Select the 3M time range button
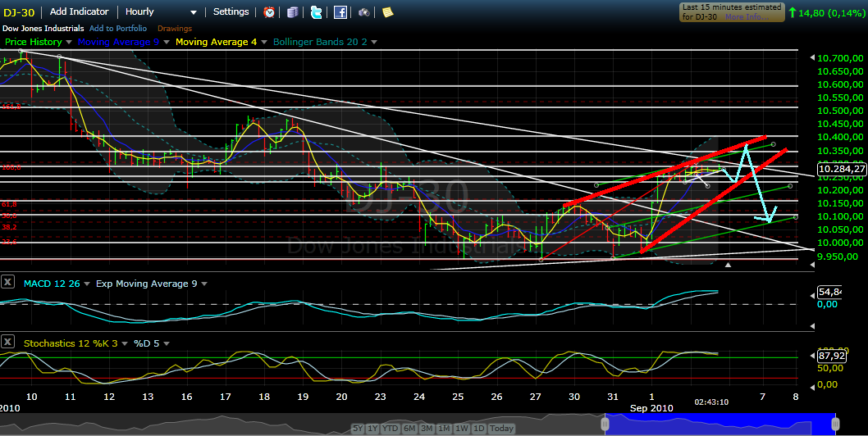This screenshot has width=868, height=436. pyautogui.click(x=427, y=429)
